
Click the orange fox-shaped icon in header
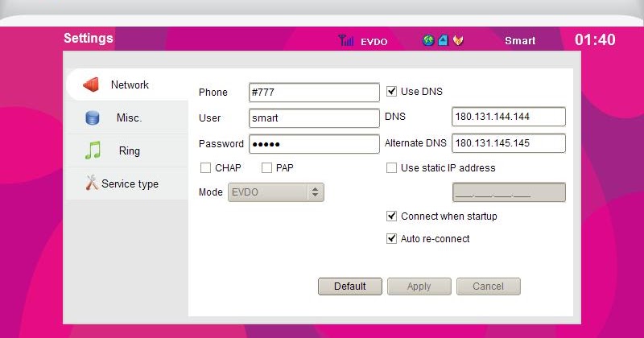click(x=458, y=40)
